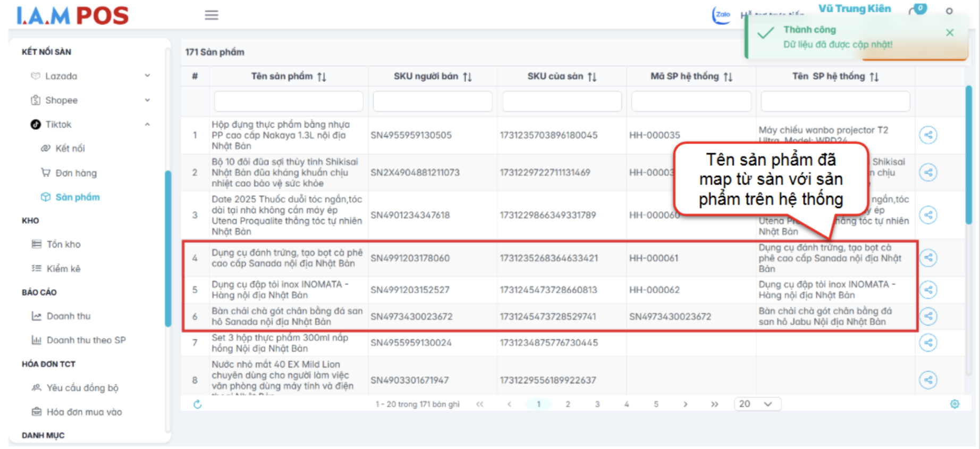Sort by Mã SP hệ thống column
980x449 pixels.
tap(728, 77)
